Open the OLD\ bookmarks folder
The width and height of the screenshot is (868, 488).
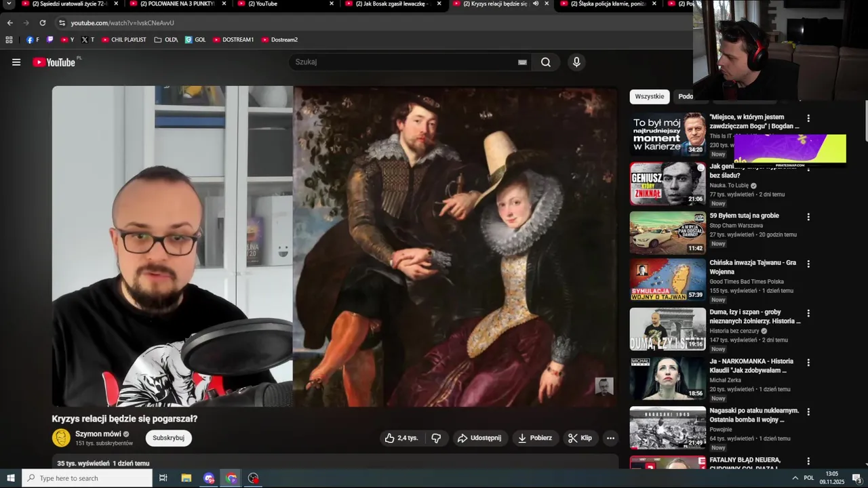pos(166,40)
